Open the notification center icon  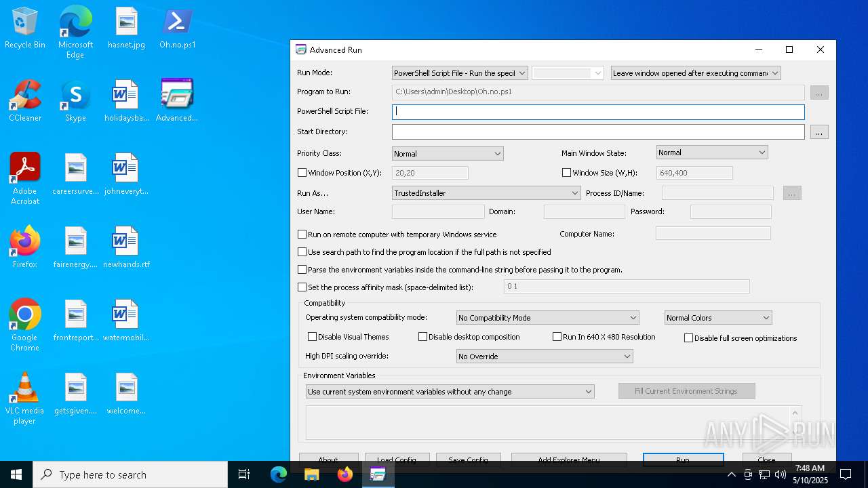pyautogui.click(x=846, y=474)
